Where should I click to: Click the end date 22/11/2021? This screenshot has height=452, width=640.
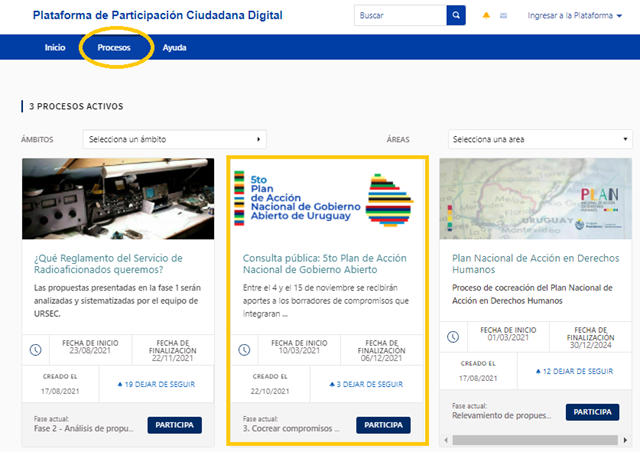[x=173, y=358]
